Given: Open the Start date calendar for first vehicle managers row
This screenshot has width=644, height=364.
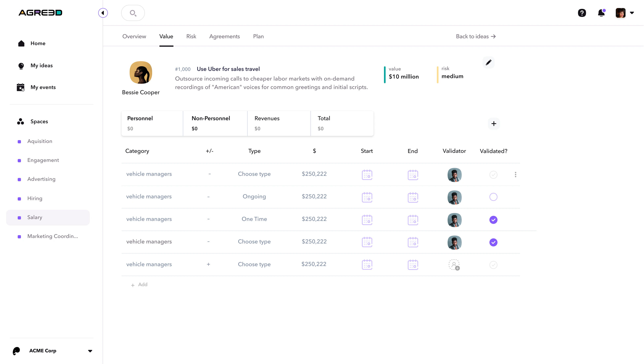Looking at the screenshot, I should [x=367, y=175].
